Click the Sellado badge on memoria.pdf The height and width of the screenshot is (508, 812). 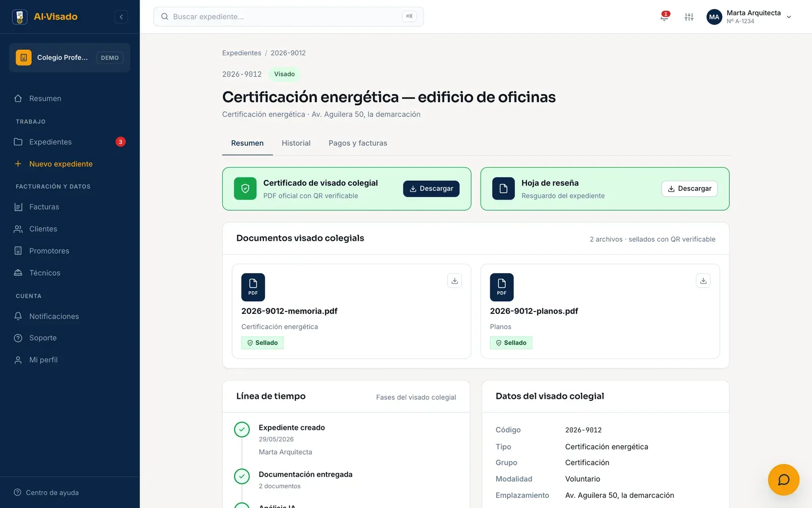[x=262, y=343]
